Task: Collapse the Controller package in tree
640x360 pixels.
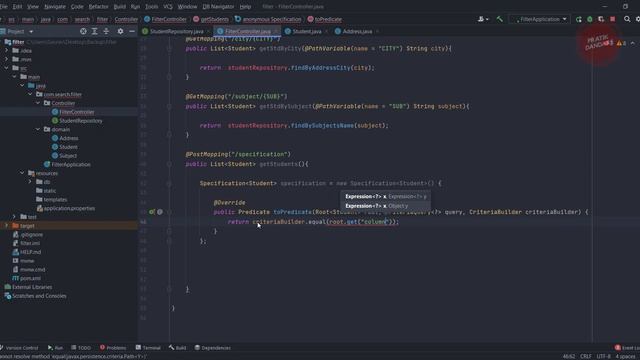Action: [38, 103]
